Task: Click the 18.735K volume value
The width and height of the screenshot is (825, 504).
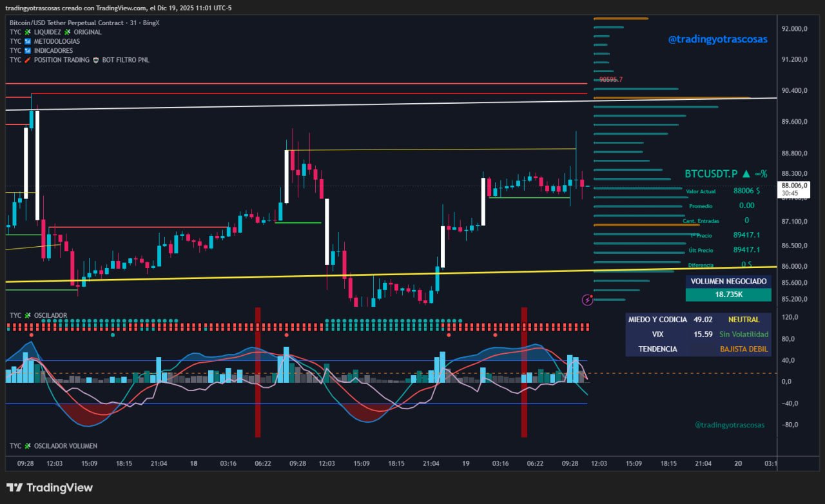Action: click(x=728, y=295)
